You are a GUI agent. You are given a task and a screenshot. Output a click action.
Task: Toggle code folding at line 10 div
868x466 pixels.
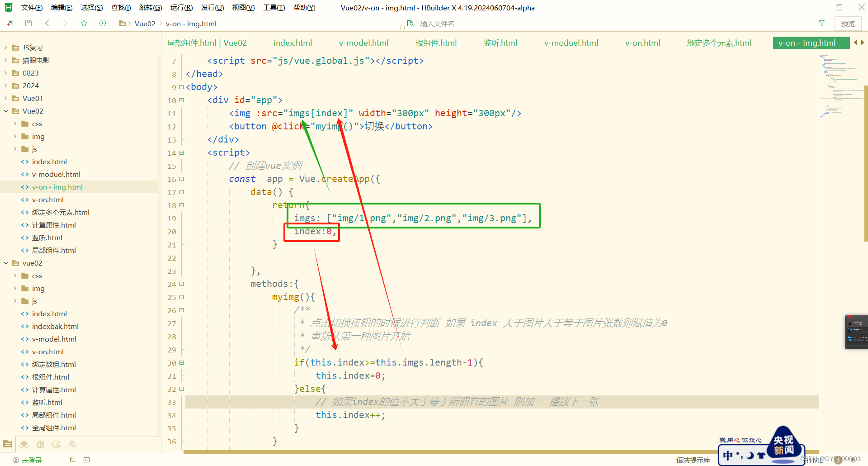click(x=182, y=100)
